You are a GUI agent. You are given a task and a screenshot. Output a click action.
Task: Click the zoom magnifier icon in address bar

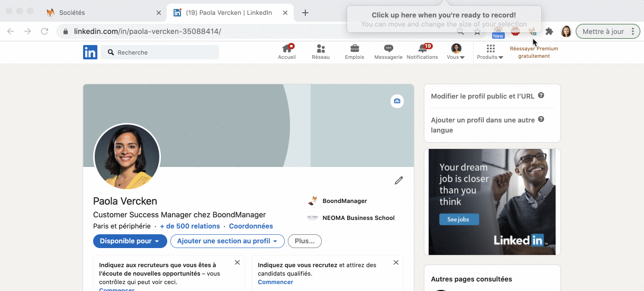coord(460,32)
